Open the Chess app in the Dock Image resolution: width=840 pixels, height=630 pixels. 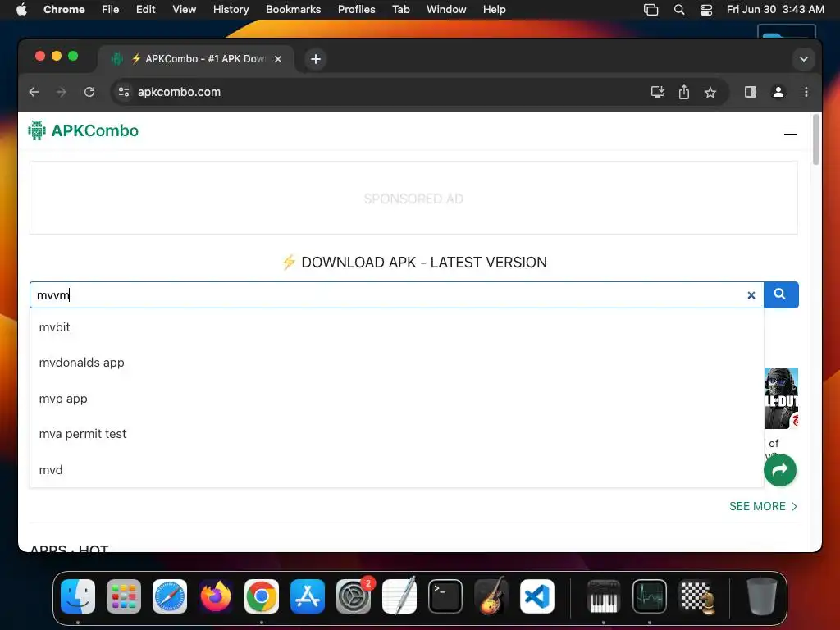tap(696, 596)
